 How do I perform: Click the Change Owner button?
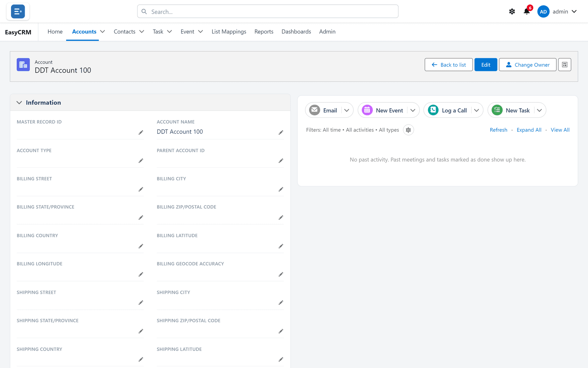(x=528, y=65)
